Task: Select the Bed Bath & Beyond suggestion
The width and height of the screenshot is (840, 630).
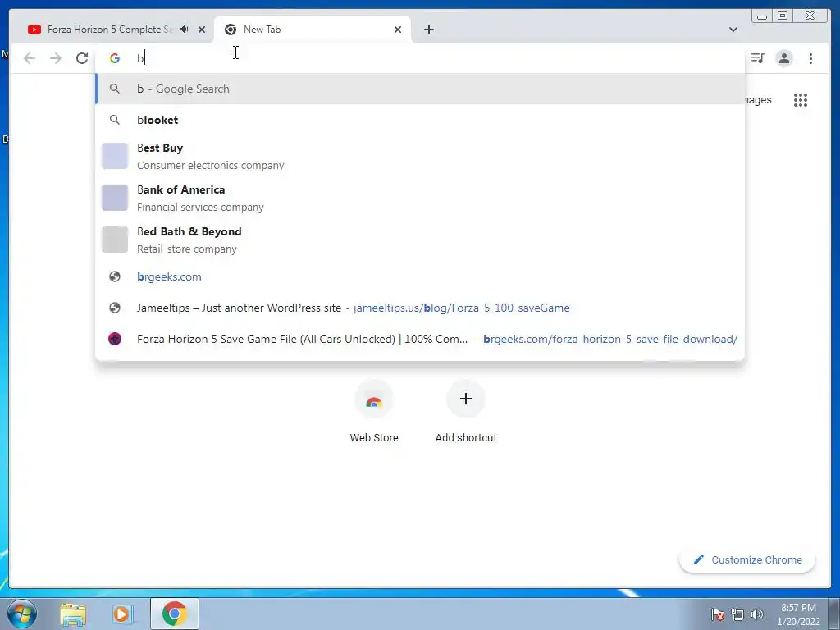Action: click(x=420, y=240)
